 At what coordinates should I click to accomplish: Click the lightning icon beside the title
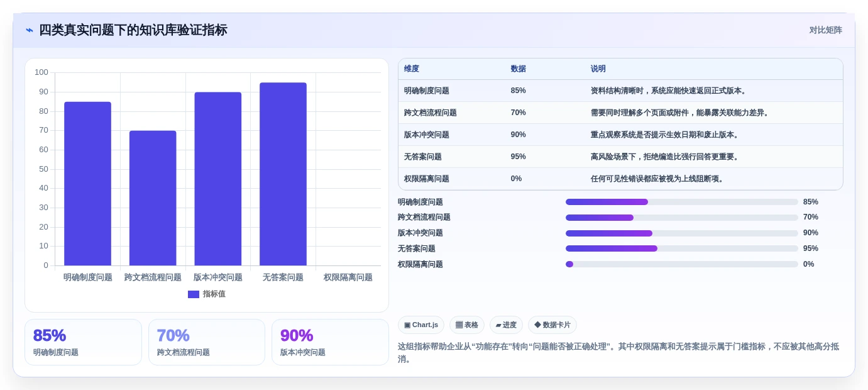pos(29,30)
